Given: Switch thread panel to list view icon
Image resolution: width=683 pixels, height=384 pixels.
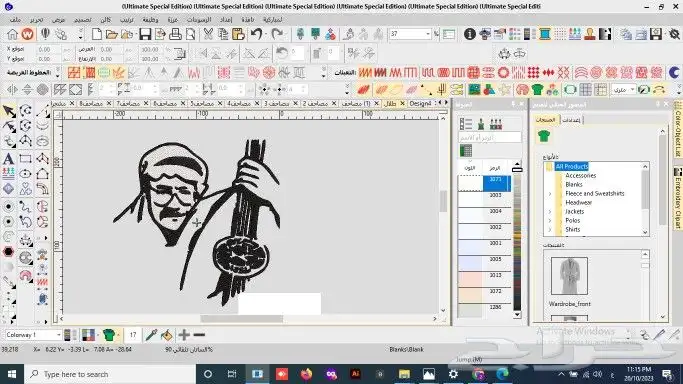Looking at the screenshot, I should pyautogui.click(x=466, y=124).
